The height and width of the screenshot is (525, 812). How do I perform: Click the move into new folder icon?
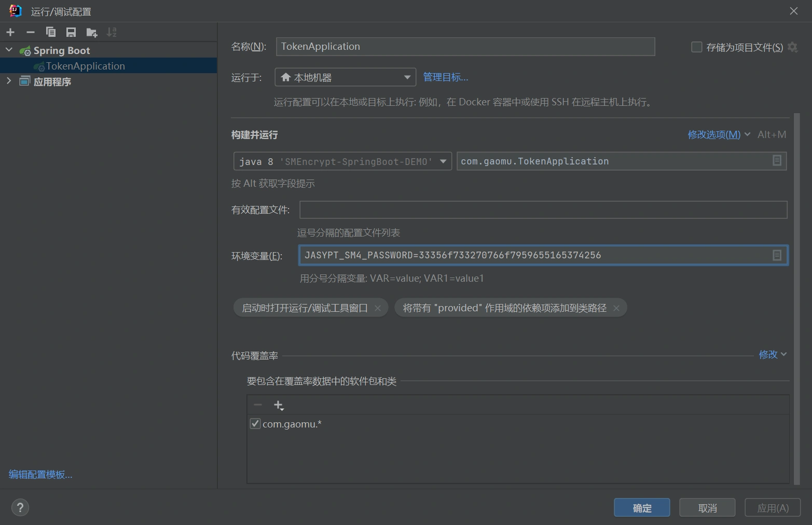92,33
